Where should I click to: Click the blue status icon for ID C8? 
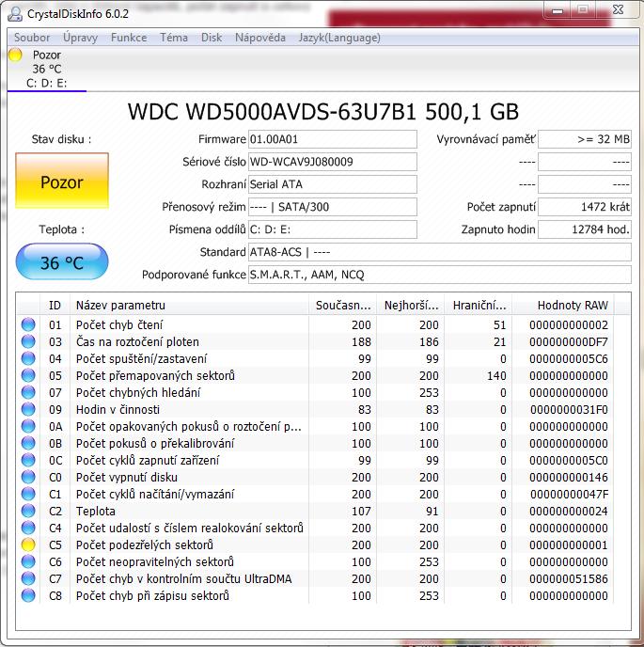(x=28, y=595)
